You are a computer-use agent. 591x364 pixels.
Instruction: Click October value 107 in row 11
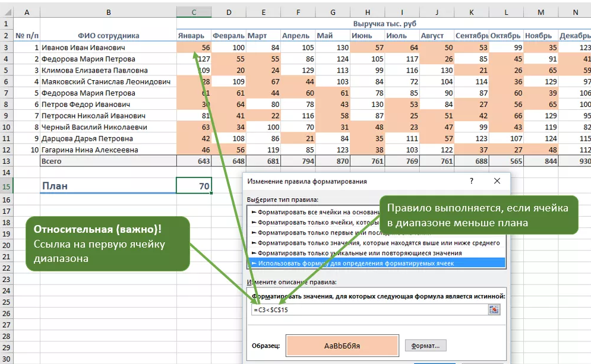coord(506,138)
